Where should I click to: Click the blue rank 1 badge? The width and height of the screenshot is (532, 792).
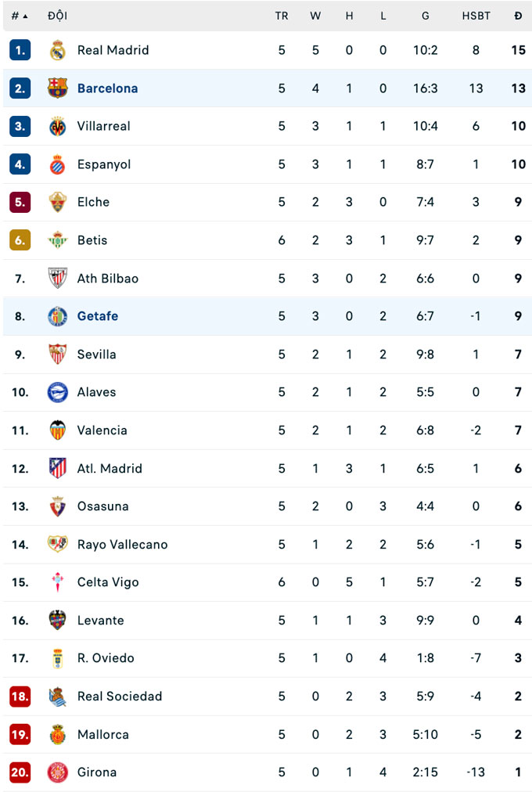pos(20,50)
